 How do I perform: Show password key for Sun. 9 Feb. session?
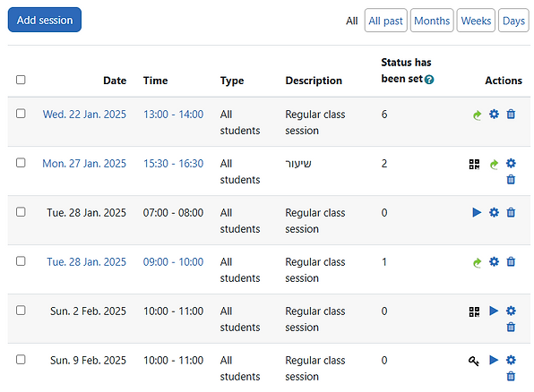point(474,361)
